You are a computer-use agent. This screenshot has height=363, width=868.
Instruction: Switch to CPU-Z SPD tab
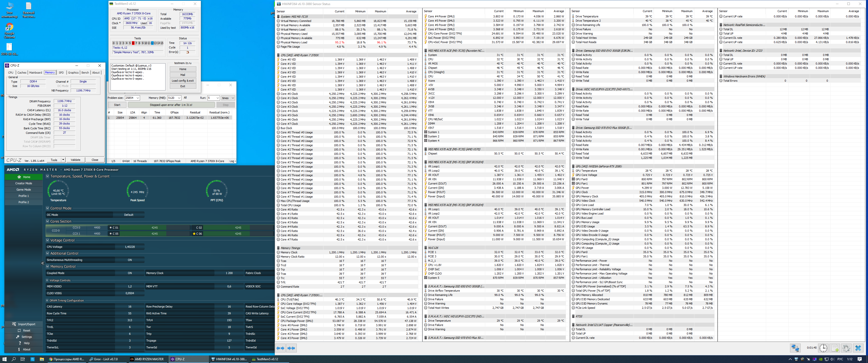pos(61,72)
